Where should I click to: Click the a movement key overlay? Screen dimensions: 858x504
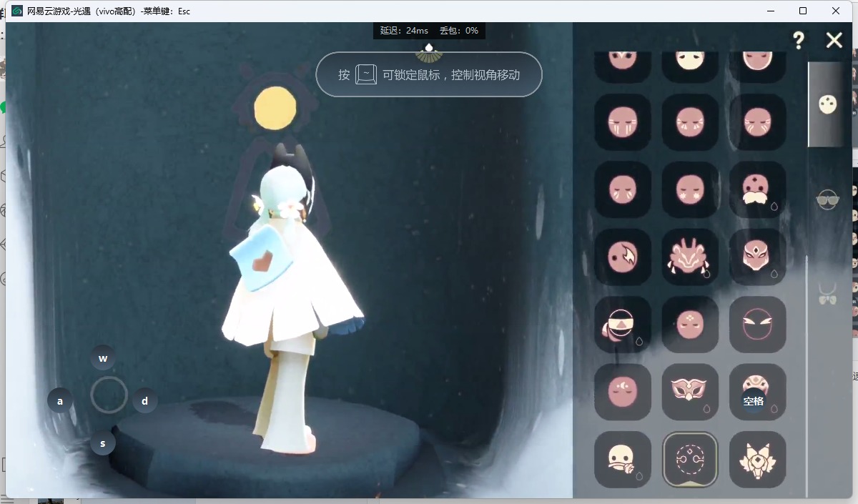coord(60,401)
